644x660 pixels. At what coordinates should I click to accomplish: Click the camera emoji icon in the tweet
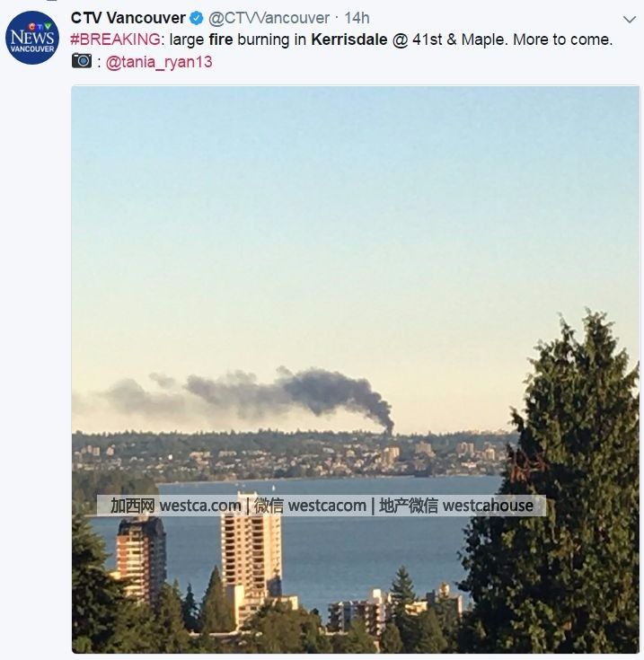tap(82, 61)
